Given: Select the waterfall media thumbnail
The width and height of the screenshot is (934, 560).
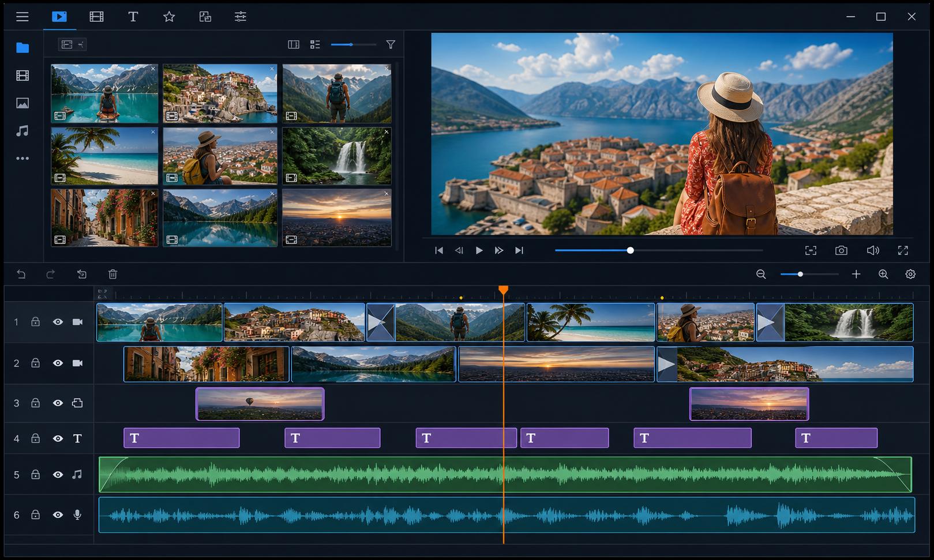Looking at the screenshot, I should [337, 156].
